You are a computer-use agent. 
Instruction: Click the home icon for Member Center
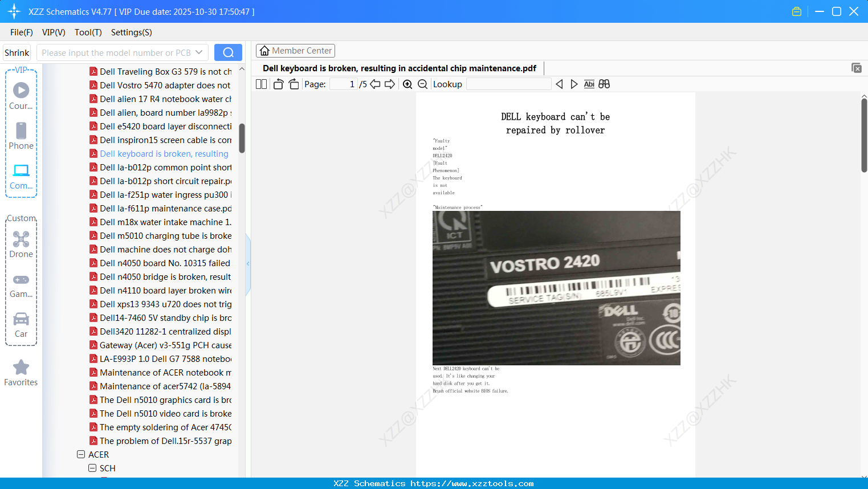pos(264,51)
